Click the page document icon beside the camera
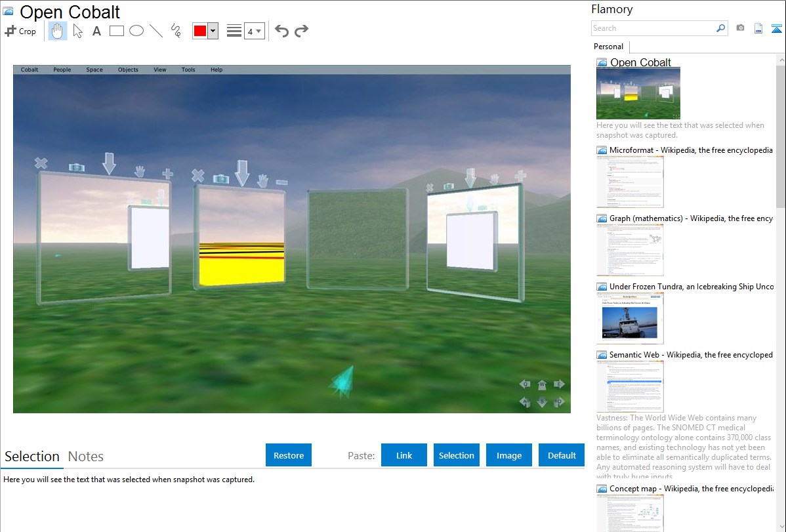This screenshot has width=786, height=532. pos(758,28)
